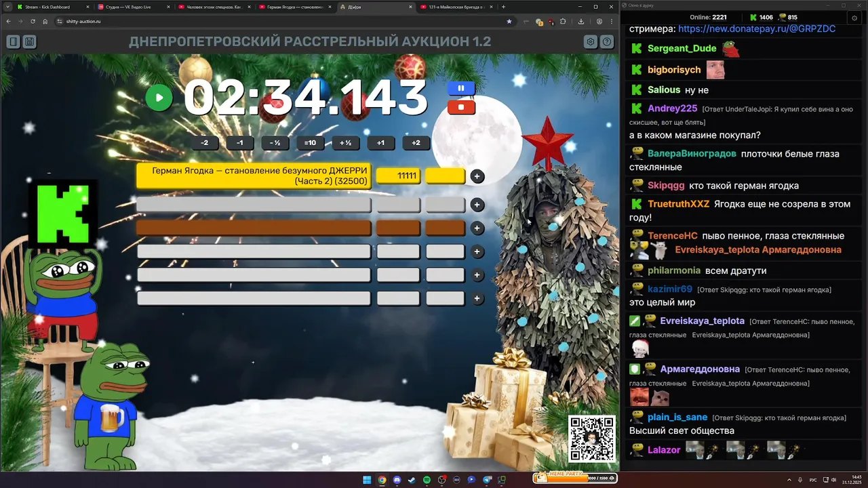Add amount with plus on Герман Ягодка row
Viewport: 868px width, 488px height.
[477, 176]
